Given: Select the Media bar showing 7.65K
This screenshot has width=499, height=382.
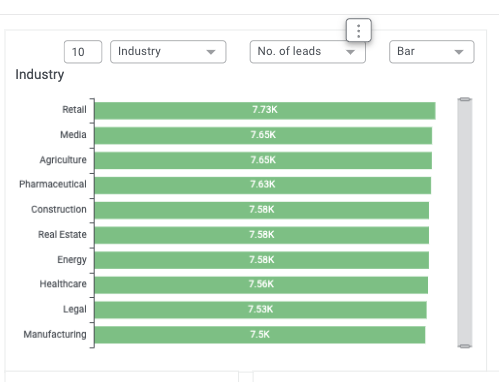Looking at the screenshot, I should coord(263,136).
